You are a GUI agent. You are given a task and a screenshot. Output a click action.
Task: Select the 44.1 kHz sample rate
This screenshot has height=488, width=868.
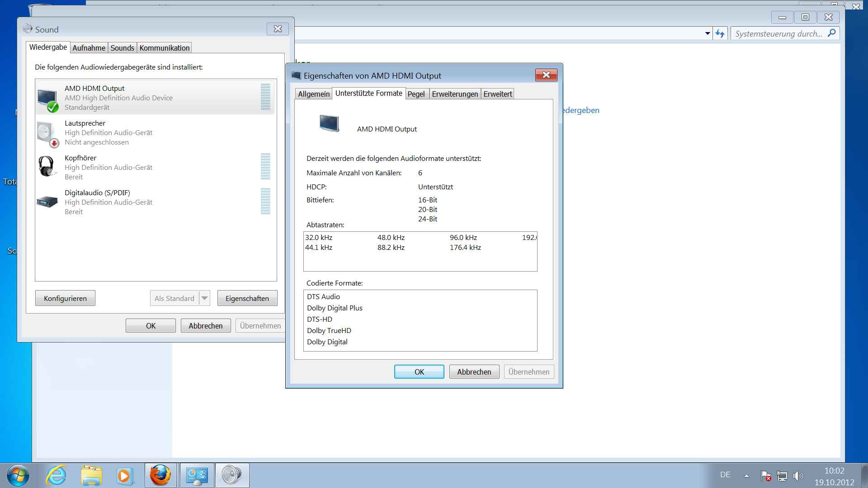tap(319, 247)
